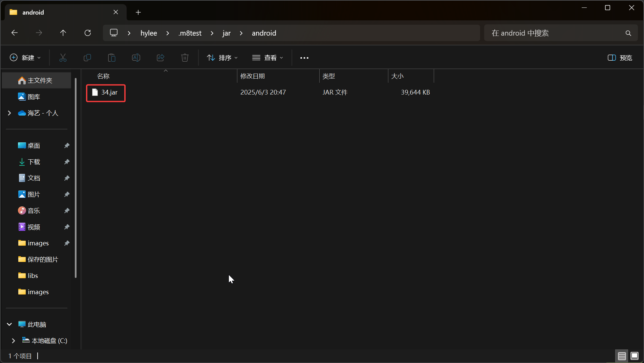The height and width of the screenshot is (363, 644).
Task: Expand the 海艺 - 个人 OneDrive tree item
Action: coord(9,113)
